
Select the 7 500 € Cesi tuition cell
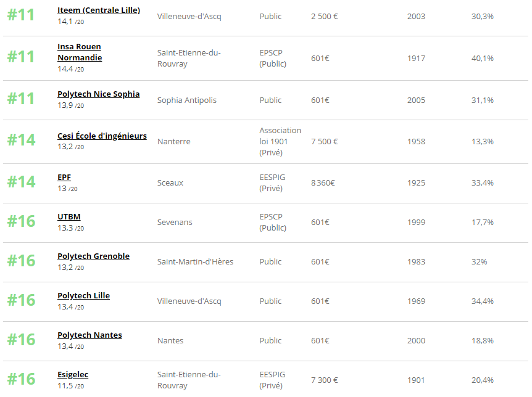(325, 141)
